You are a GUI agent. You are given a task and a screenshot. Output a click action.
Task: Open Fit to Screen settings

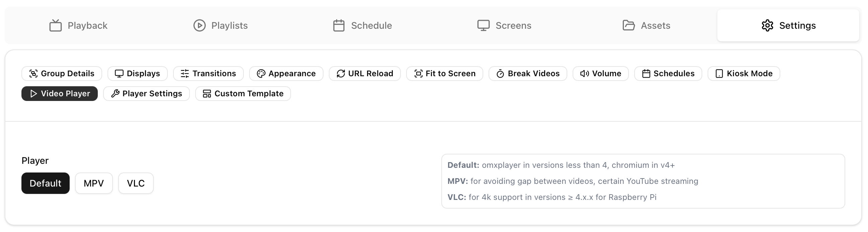(x=444, y=74)
